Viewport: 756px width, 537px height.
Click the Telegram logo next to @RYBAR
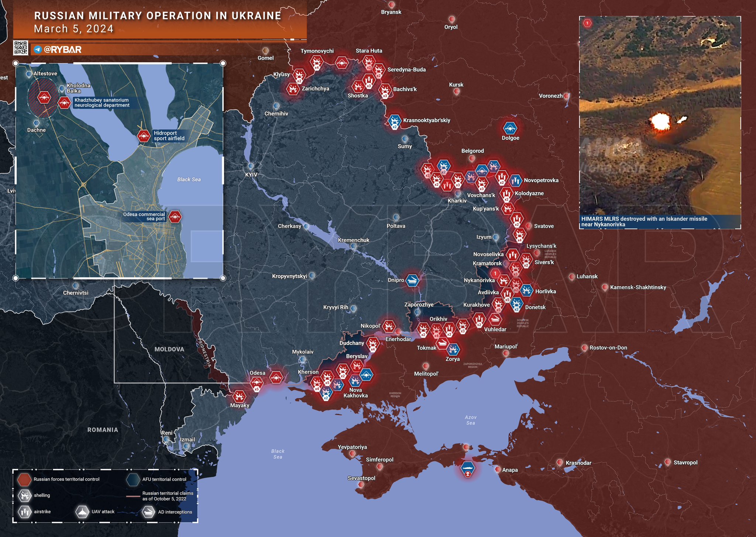37,49
